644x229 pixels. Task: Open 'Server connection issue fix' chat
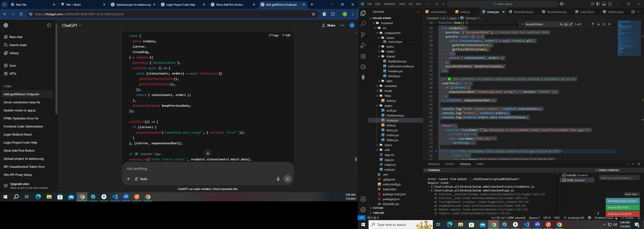point(22,102)
